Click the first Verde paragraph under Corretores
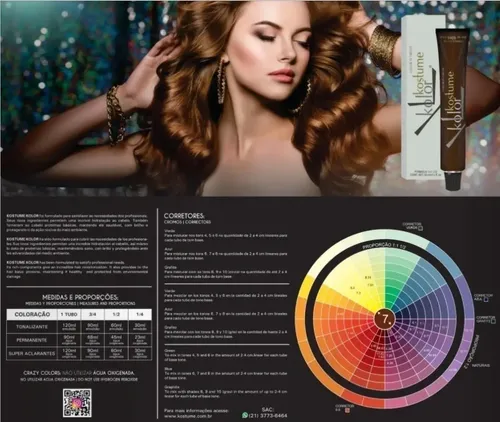Viewport: 500px width, 422px height. [226, 235]
